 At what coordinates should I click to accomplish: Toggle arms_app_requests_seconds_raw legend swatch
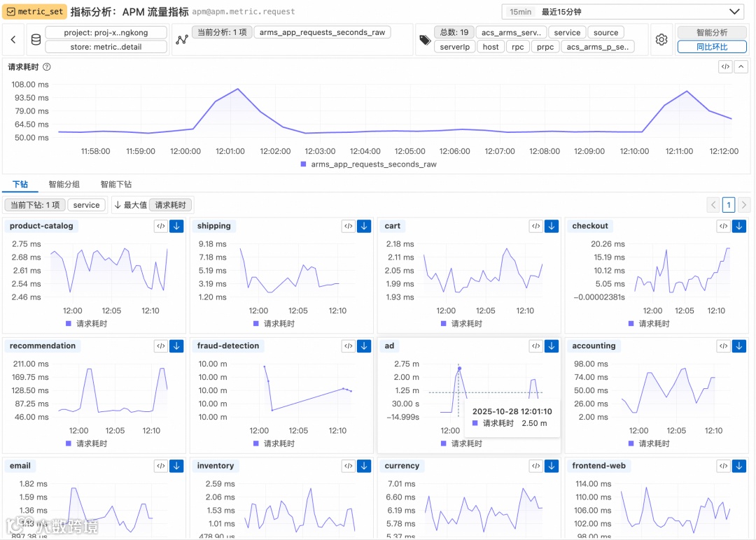tap(303, 164)
